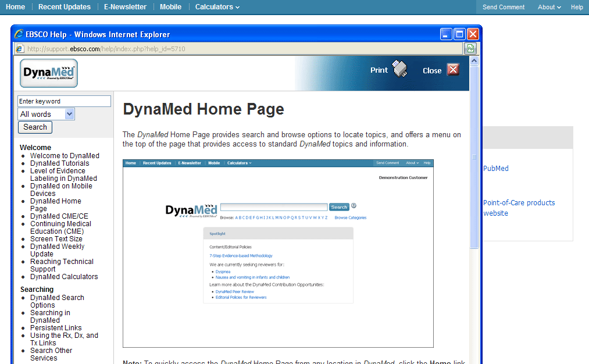Open Level of Evidence Labeling in DynaMed
The height and width of the screenshot is (364, 589).
[x=63, y=174]
